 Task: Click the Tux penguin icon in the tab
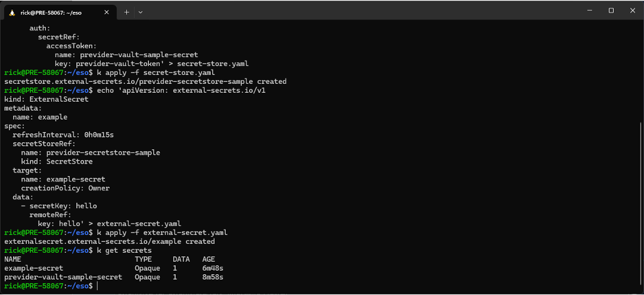pos(12,12)
